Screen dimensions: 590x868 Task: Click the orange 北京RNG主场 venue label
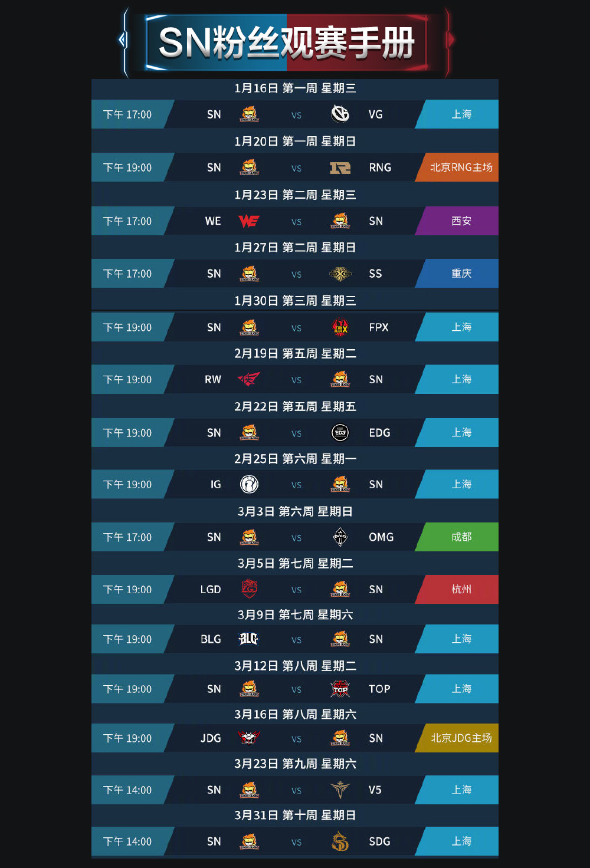point(460,167)
